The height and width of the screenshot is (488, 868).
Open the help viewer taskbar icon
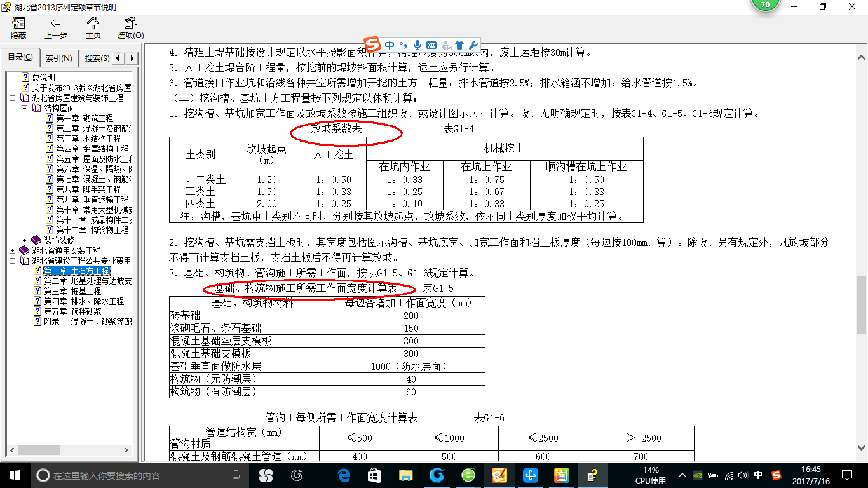592,475
